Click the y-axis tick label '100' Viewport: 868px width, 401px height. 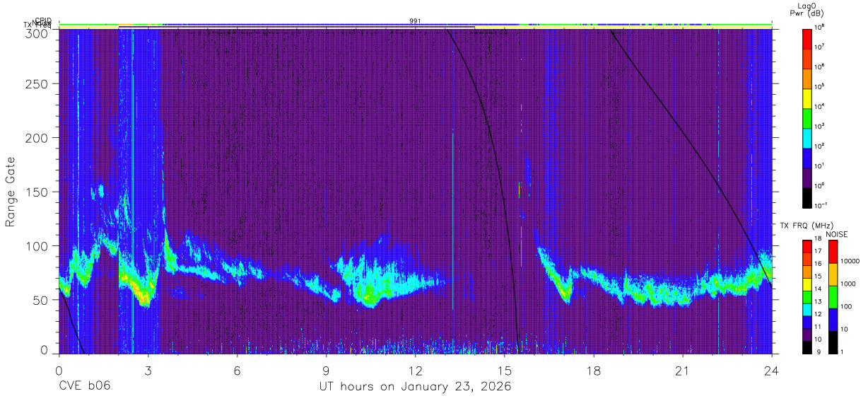click(x=37, y=246)
